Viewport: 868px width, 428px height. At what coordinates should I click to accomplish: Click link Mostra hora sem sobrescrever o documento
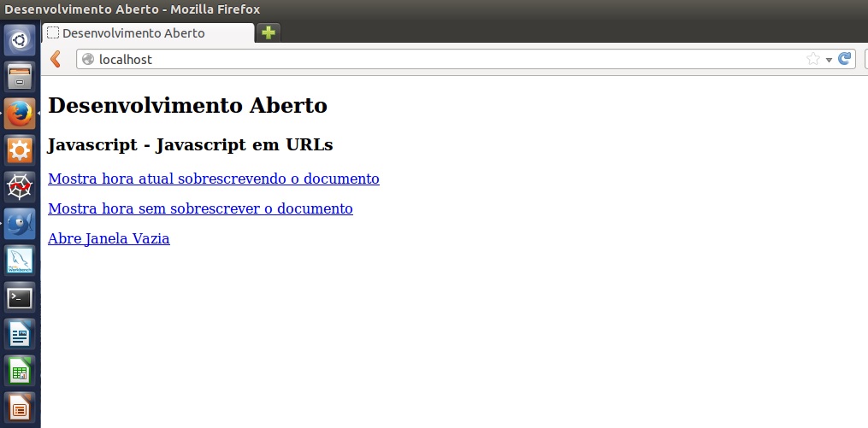tap(200, 208)
